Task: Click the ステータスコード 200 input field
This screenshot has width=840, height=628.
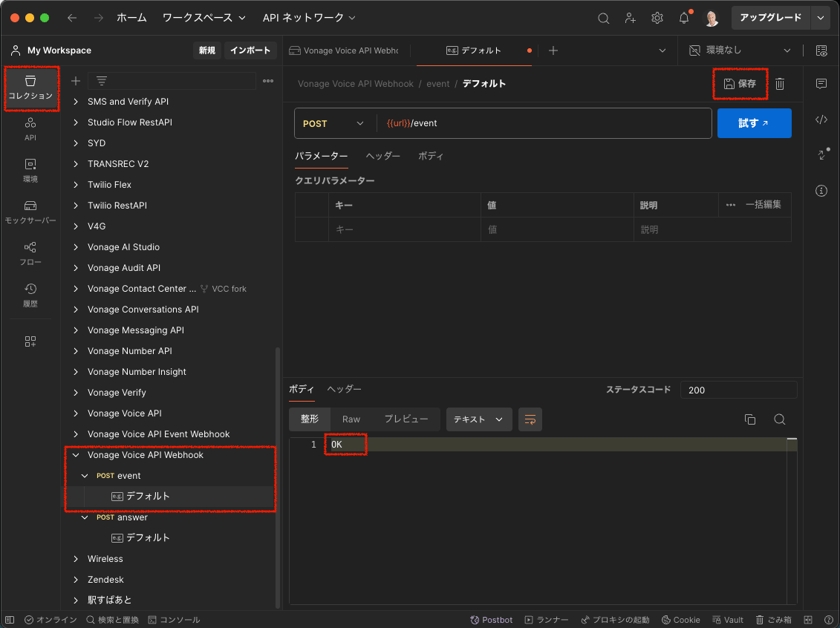Action: pyautogui.click(x=738, y=389)
